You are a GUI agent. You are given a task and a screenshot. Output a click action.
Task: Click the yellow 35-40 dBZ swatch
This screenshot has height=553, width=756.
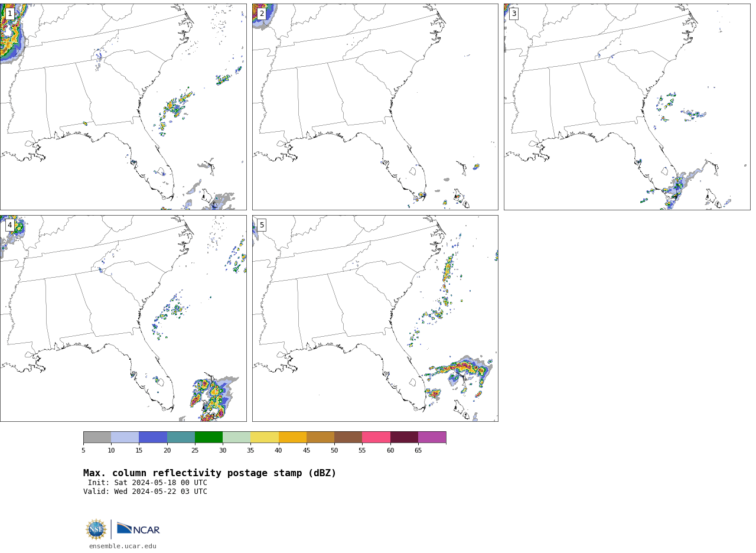(265, 437)
